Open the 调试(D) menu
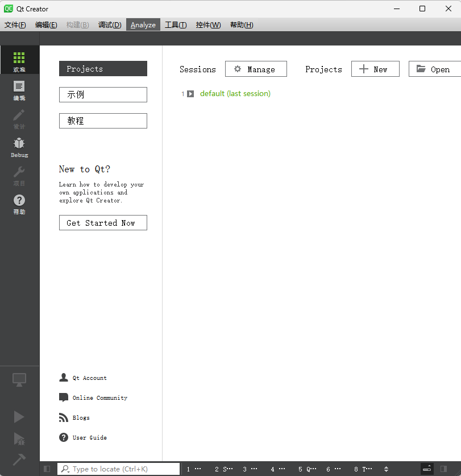Screen dimensions: 461x476 tap(110, 25)
